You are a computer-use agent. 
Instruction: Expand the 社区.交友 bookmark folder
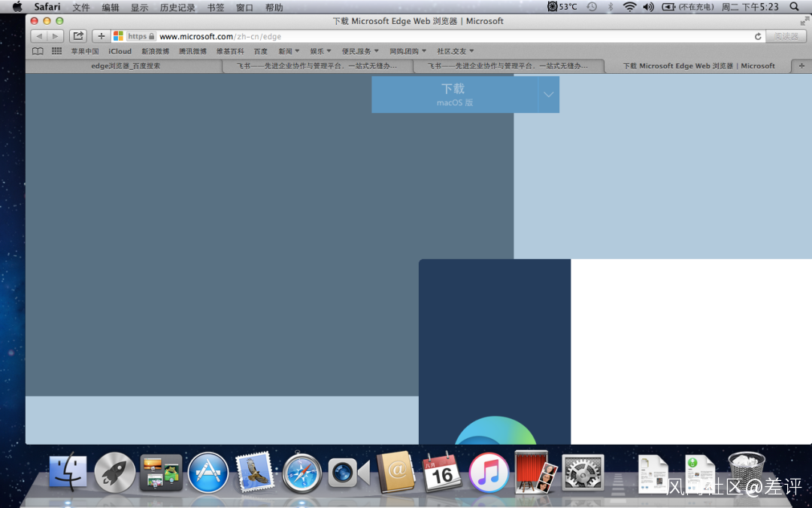click(x=456, y=51)
